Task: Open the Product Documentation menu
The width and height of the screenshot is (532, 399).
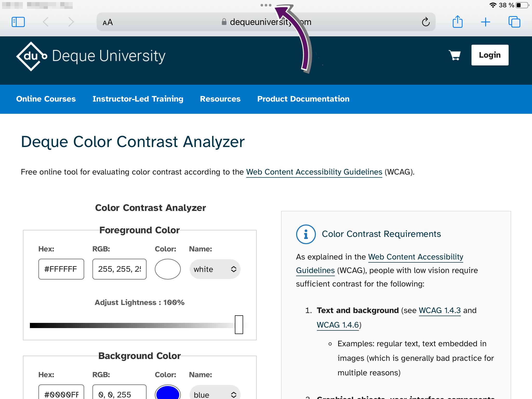Action: [303, 99]
